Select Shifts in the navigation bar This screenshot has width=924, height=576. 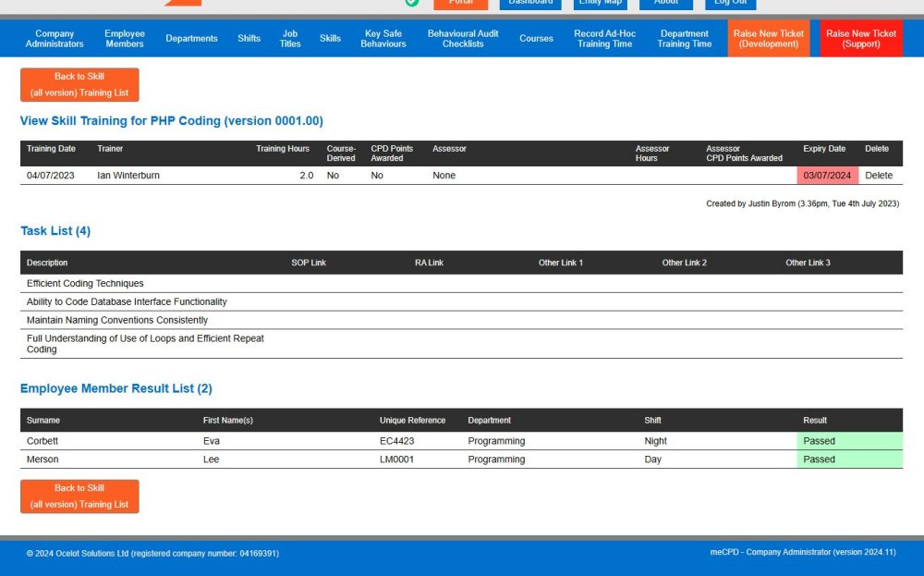coord(249,39)
